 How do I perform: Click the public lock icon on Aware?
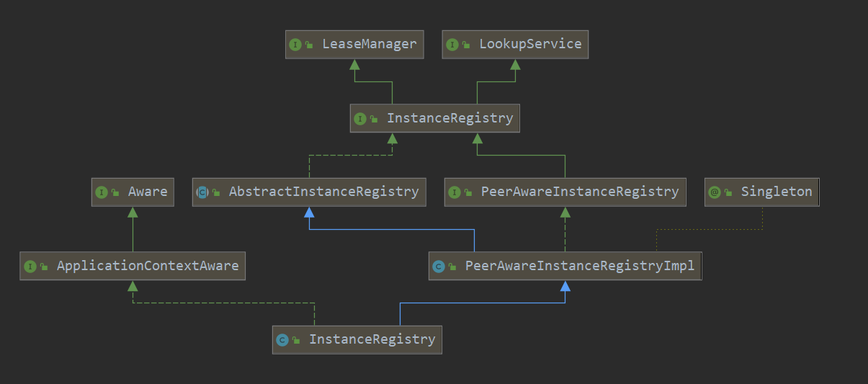[115, 193]
